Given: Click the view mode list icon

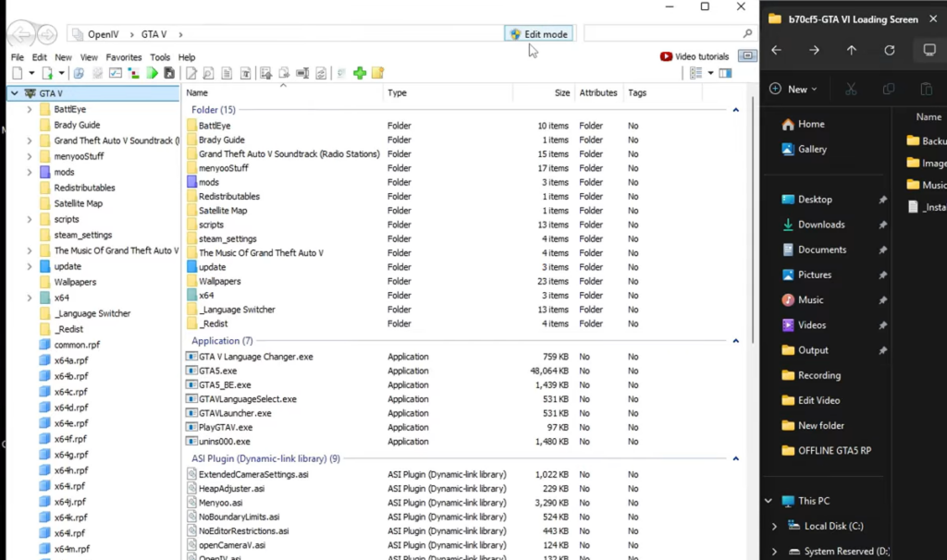Looking at the screenshot, I should pyautogui.click(x=695, y=73).
